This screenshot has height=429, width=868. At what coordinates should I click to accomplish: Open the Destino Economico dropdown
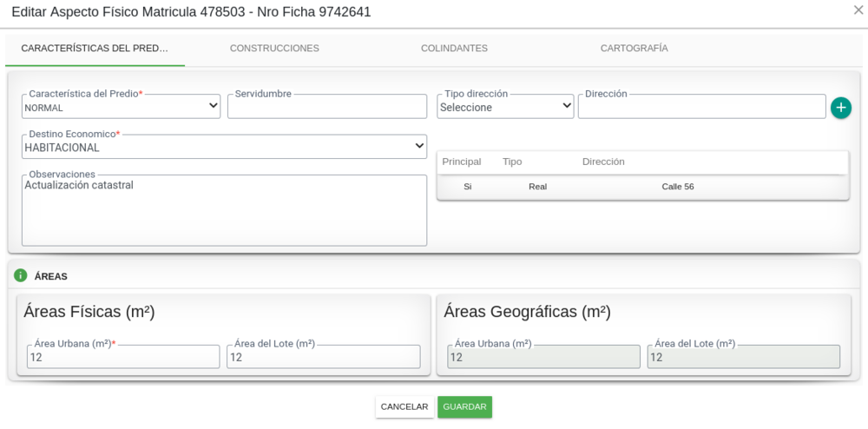coord(224,148)
